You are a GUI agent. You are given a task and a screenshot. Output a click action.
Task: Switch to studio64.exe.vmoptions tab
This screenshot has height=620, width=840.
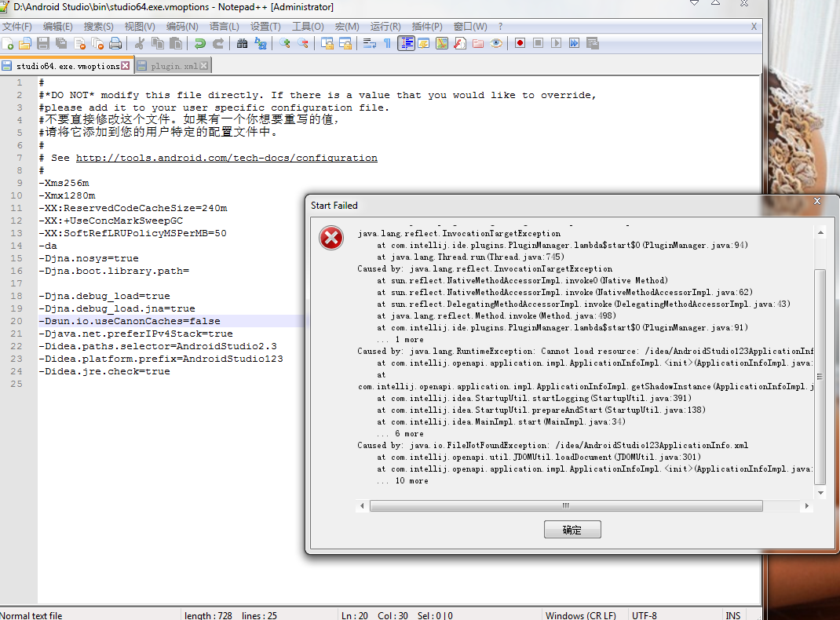click(x=67, y=66)
